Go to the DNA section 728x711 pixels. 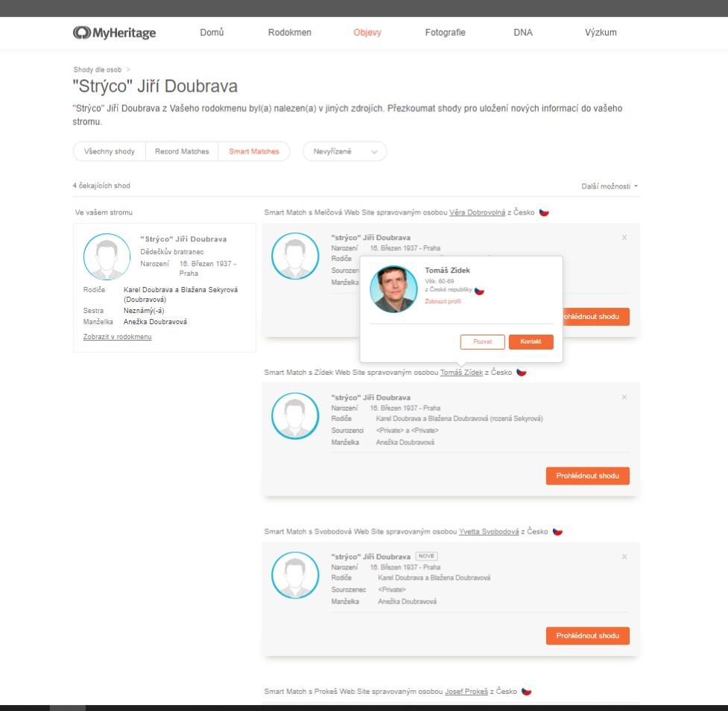tap(523, 33)
